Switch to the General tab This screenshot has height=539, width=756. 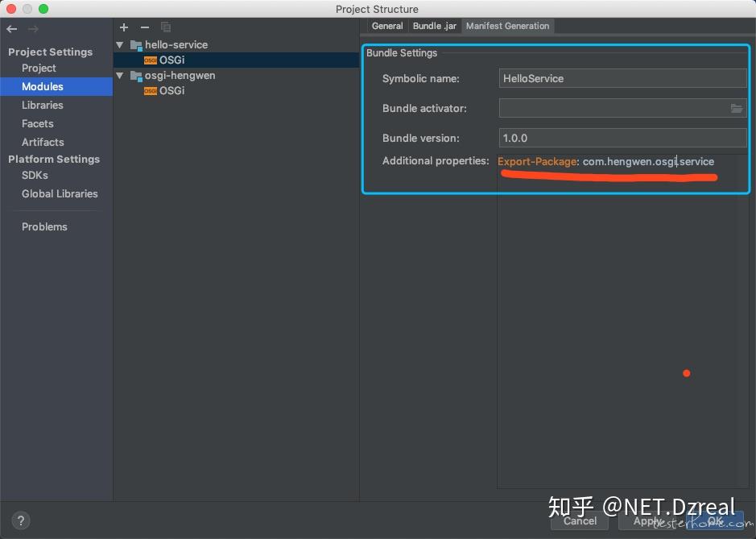pos(387,25)
